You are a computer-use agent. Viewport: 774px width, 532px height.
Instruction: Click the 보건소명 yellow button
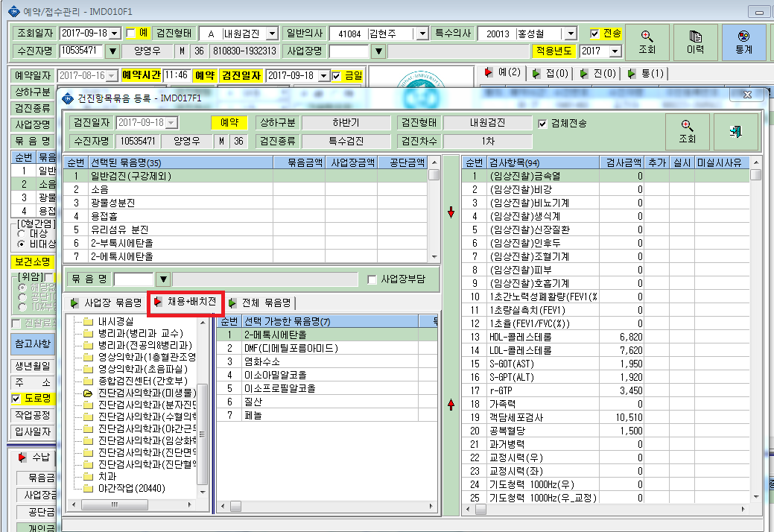pyautogui.click(x=33, y=262)
